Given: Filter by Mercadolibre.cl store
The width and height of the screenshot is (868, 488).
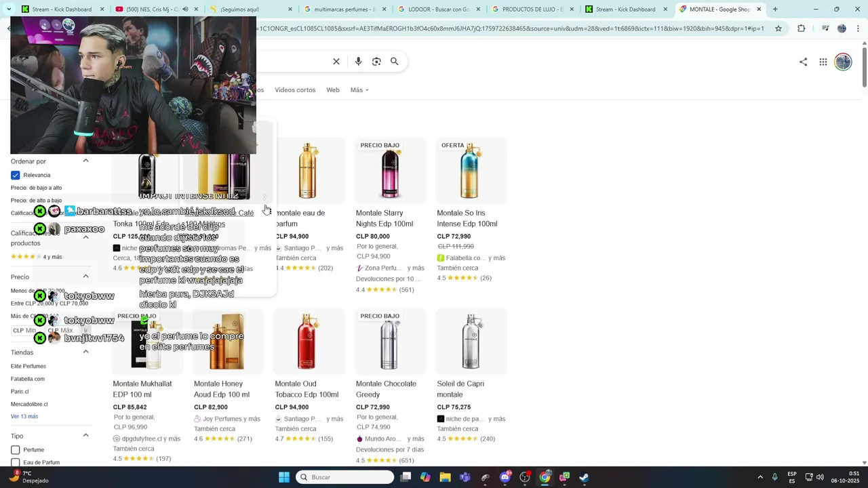Looking at the screenshot, I should [29, 405].
